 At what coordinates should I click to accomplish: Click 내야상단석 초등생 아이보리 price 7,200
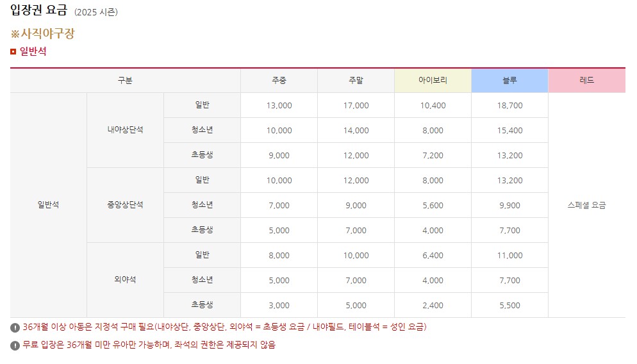(433, 156)
